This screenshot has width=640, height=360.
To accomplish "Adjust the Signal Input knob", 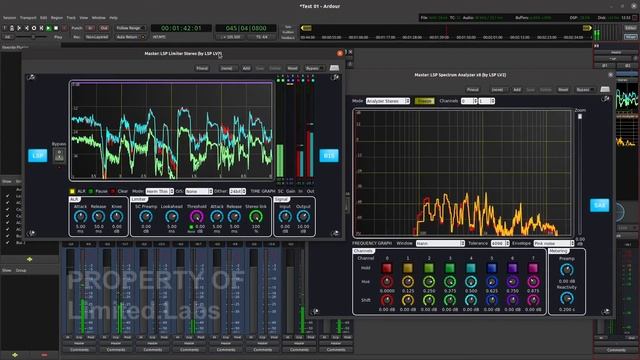I will (285, 217).
